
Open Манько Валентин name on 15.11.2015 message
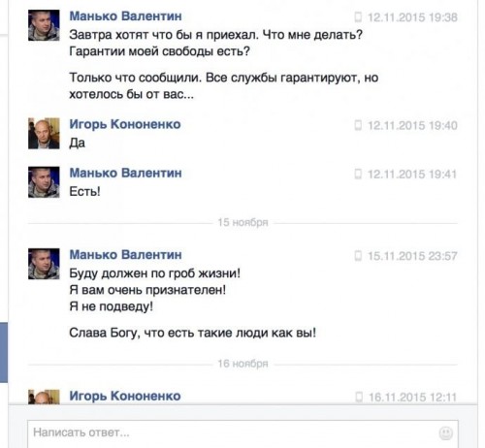[125, 255]
